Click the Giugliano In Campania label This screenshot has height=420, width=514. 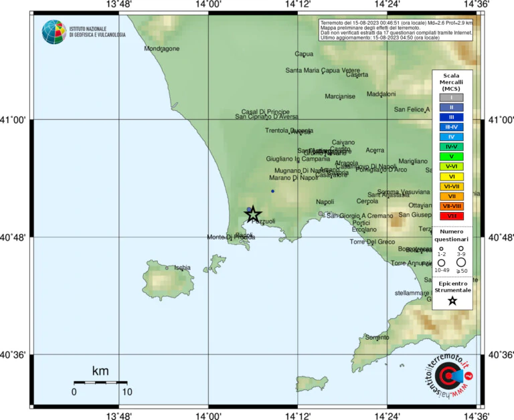(298, 159)
